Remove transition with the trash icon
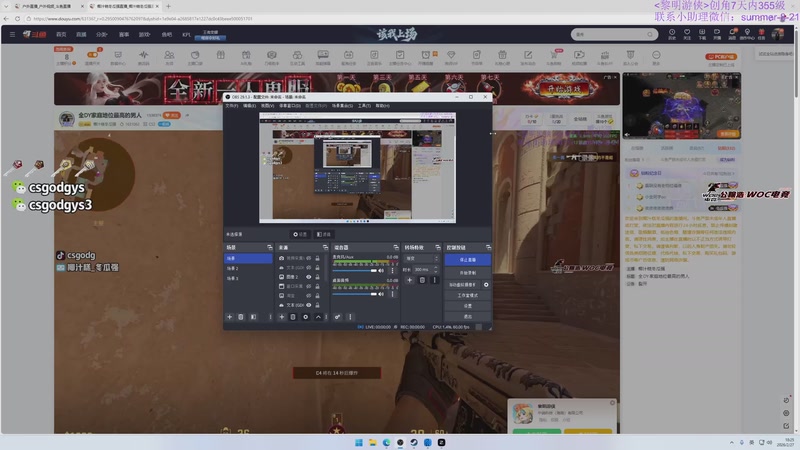Image resolution: width=800 pixels, height=450 pixels. point(422,280)
